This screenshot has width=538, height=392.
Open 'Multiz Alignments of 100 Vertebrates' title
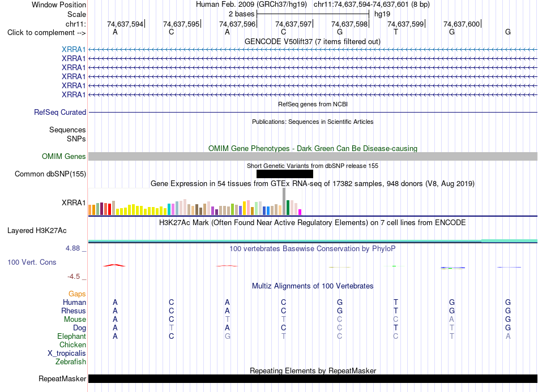[313, 286]
